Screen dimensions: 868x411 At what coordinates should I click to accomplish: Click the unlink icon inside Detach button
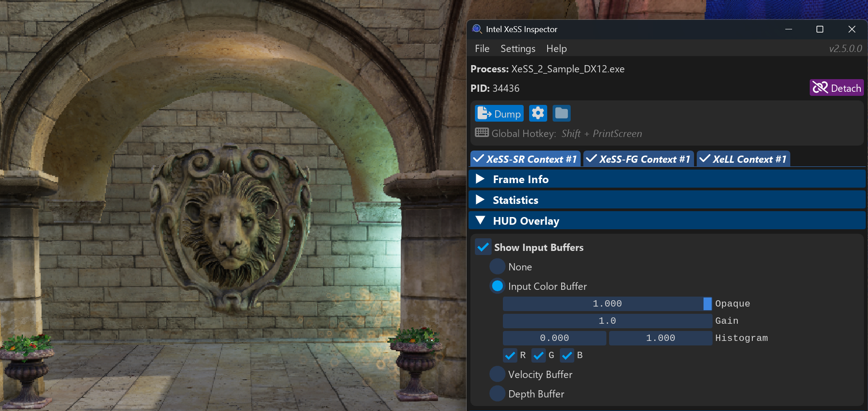click(x=820, y=87)
